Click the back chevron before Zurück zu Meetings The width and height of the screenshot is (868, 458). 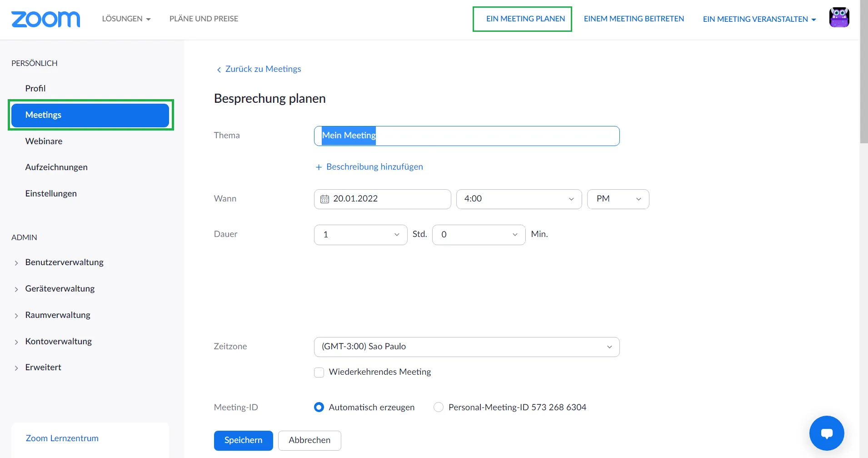219,70
